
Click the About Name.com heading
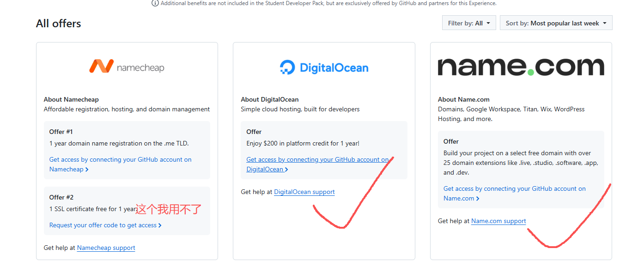(x=464, y=99)
